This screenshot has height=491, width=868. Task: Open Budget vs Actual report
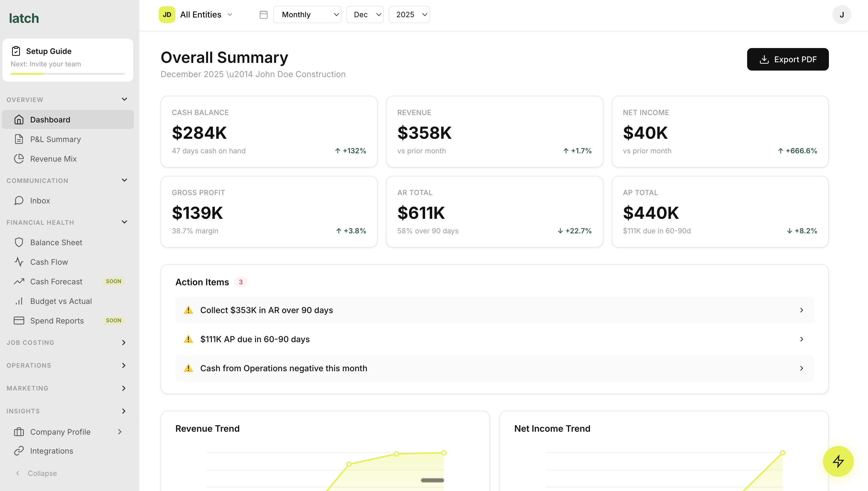61,301
